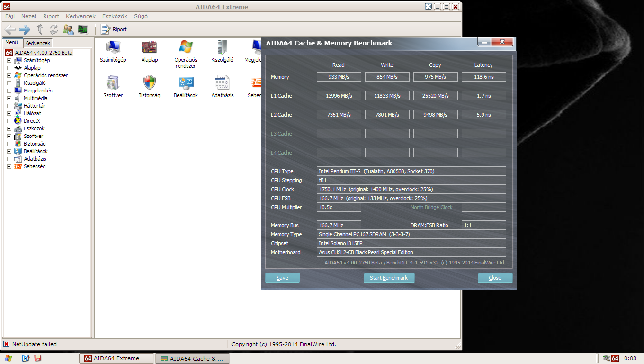644x364 pixels.
Task: Open the Adatbázis icon in content pane
Action: click(222, 87)
